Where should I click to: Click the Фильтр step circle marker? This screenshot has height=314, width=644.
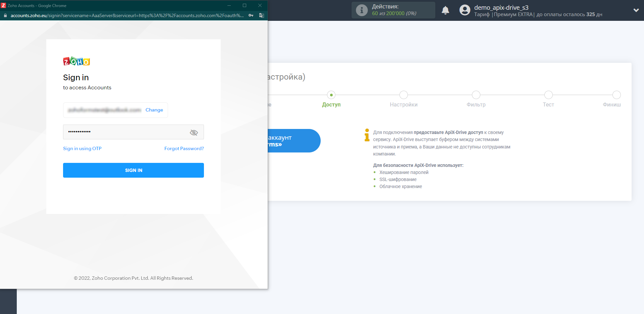pyautogui.click(x=476, y=95)
